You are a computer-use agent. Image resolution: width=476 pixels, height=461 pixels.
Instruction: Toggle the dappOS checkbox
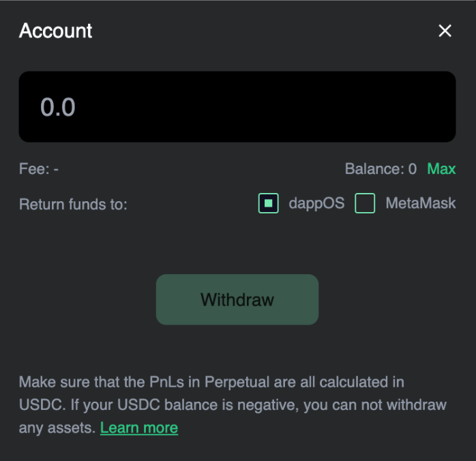(269, 203)
